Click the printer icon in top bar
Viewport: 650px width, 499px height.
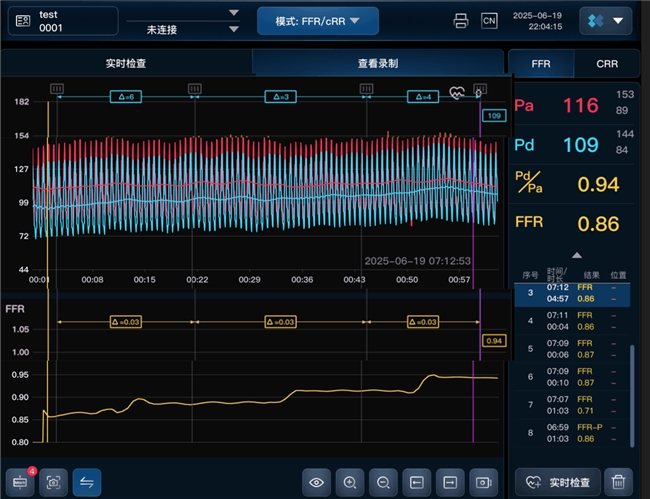[x=460, y=20]
